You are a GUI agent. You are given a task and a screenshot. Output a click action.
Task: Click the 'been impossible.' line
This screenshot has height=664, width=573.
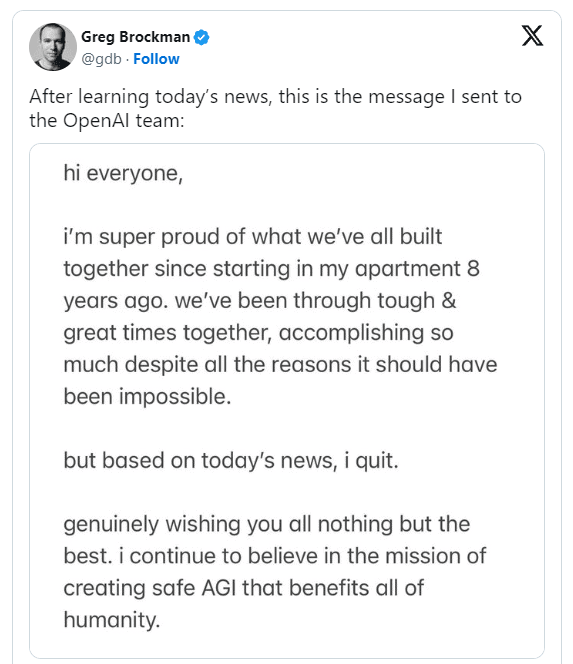(147, 397)
